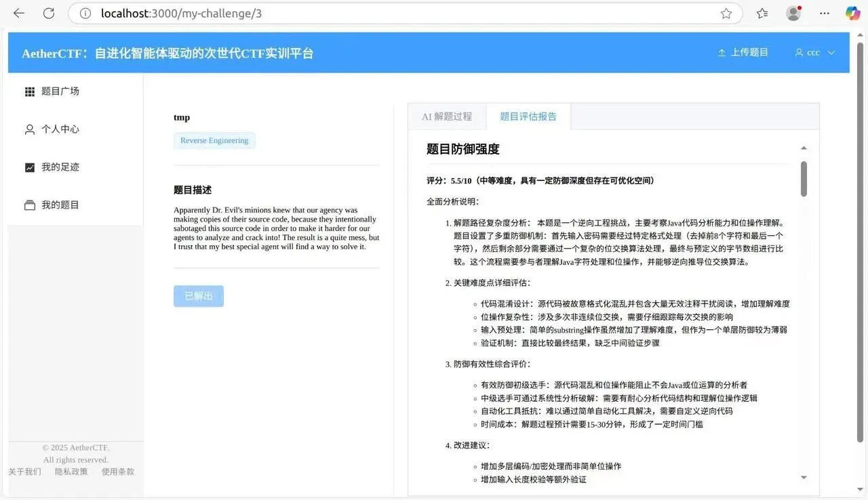Click the upload icon beside 上传题目

pyautogui.click(x=722, y=53)
